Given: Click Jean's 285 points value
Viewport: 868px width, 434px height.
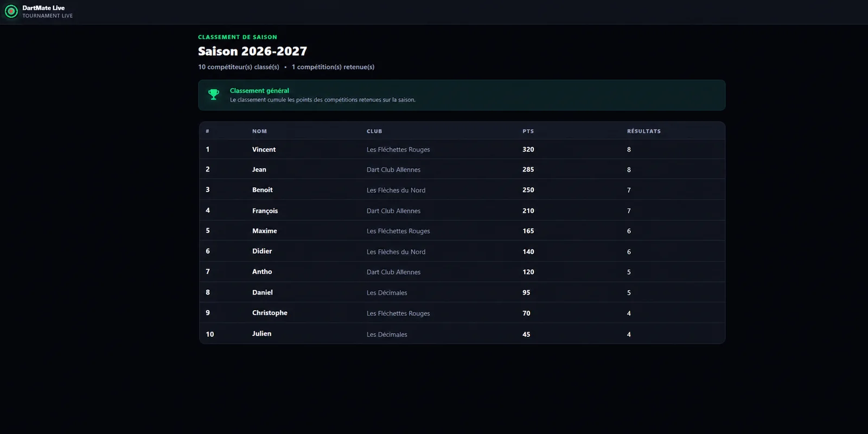Looking at the screenshot, I should tap(528, 170).
